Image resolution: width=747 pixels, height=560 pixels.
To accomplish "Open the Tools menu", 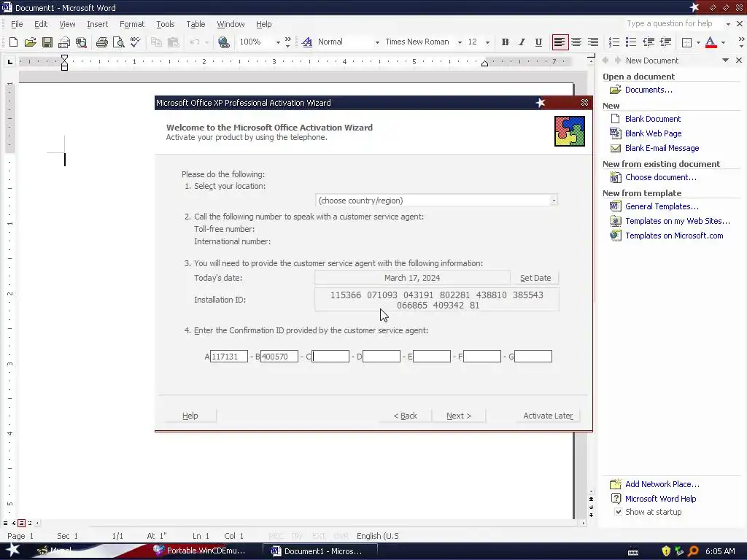I will 166,24.
